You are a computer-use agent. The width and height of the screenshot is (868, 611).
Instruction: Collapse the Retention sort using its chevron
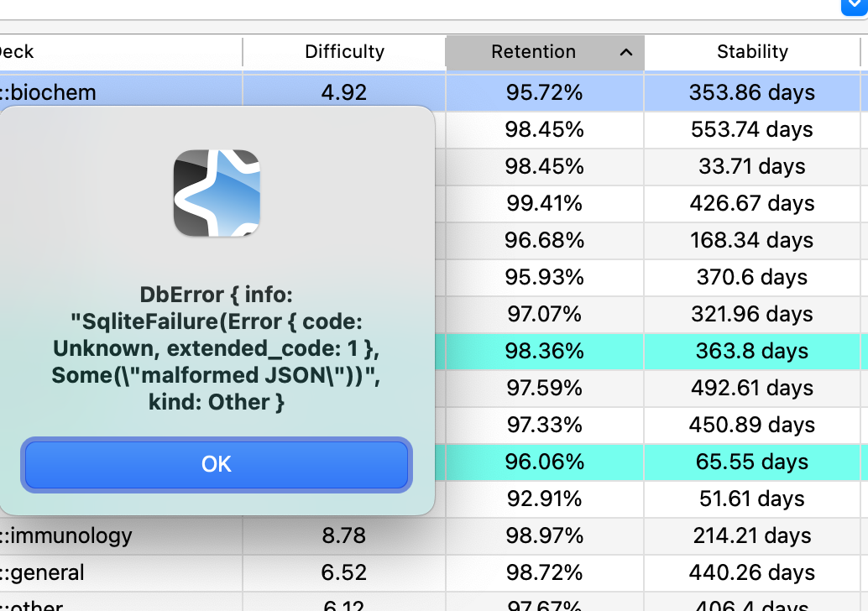click(x=625, y=52)
